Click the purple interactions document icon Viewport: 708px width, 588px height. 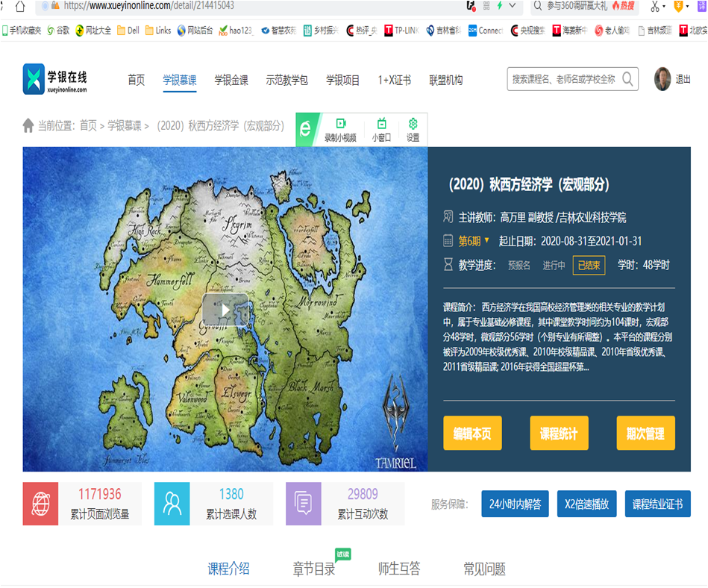coord(304,504)
